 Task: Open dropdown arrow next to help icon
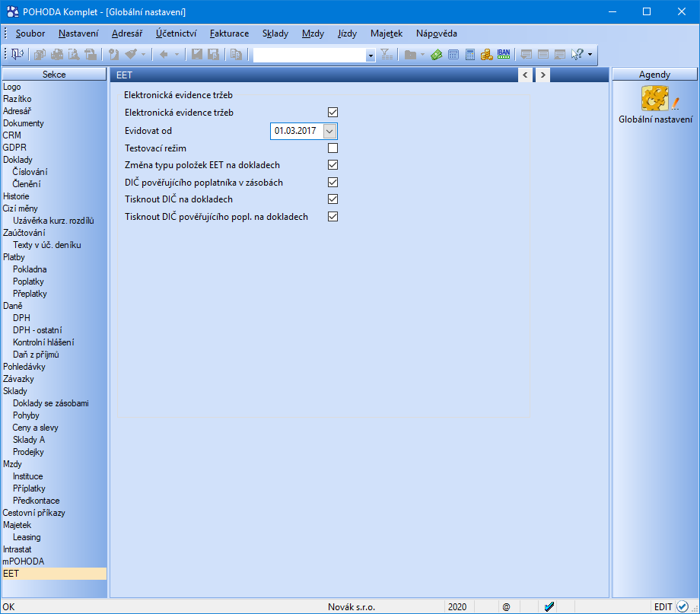click(x=590, y=54)
